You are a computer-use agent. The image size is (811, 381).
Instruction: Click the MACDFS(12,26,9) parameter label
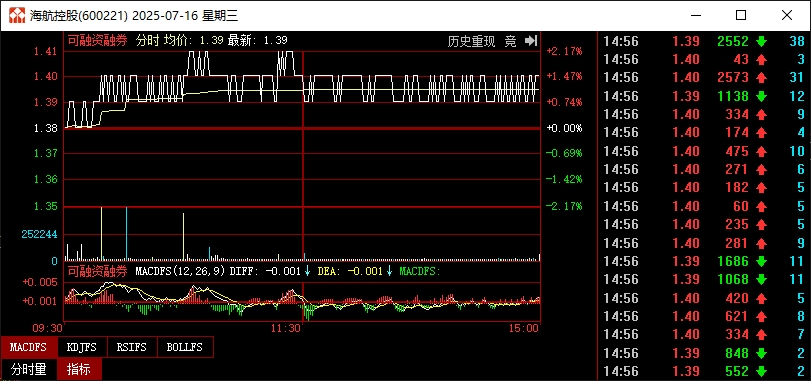click(x=181, y=271)
